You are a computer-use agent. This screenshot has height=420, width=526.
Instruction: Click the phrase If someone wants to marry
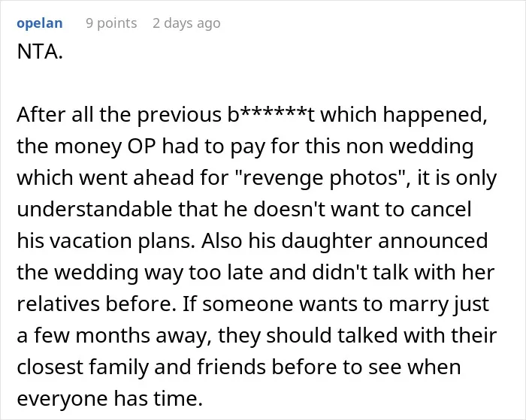coord(316,304)
